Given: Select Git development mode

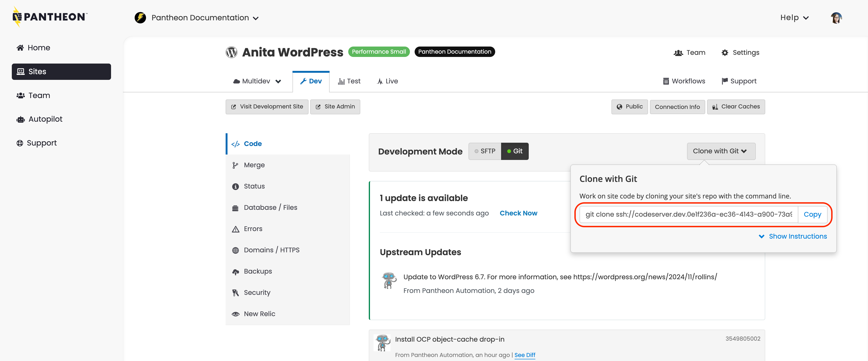Looking at the screenshot, I should pyautogui.click(x=515, y=151).
